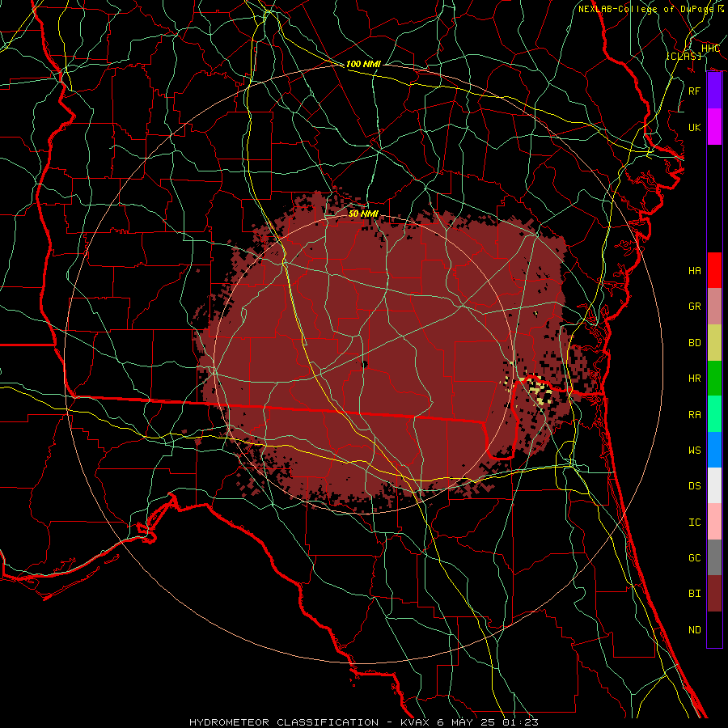Click the WS blue legend swatch

point(714,450)
